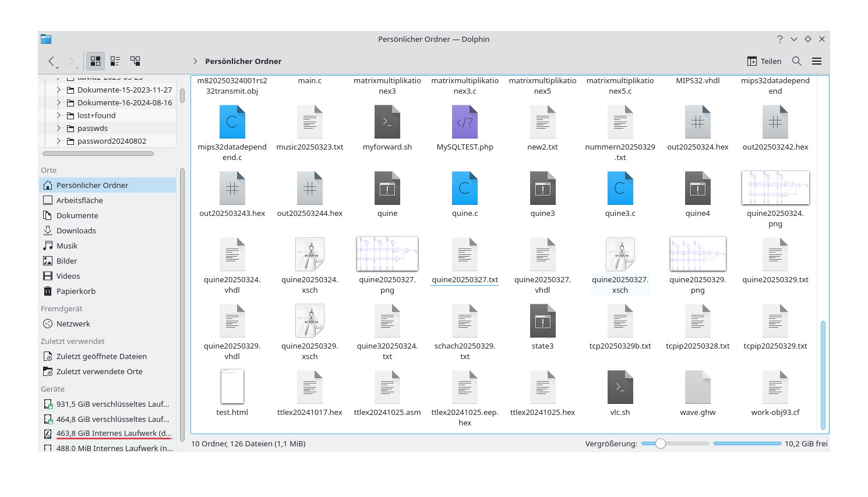Select the icons view mode
Screen dimensions: 868x497
(x=95, y=61)
